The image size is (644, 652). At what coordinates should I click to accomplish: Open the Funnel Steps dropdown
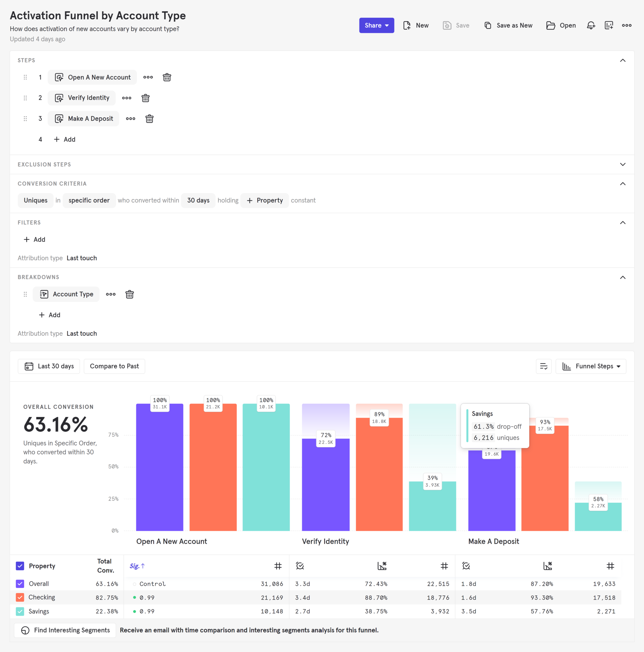pyautogui.click(x=591, y=366)
